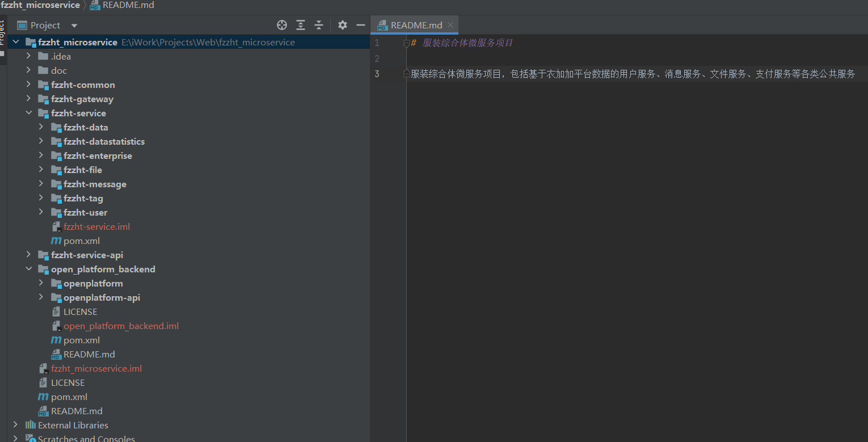Expand the fzzht-datastatistics module
Screen dimensions: 868x442
click(41, 141)
